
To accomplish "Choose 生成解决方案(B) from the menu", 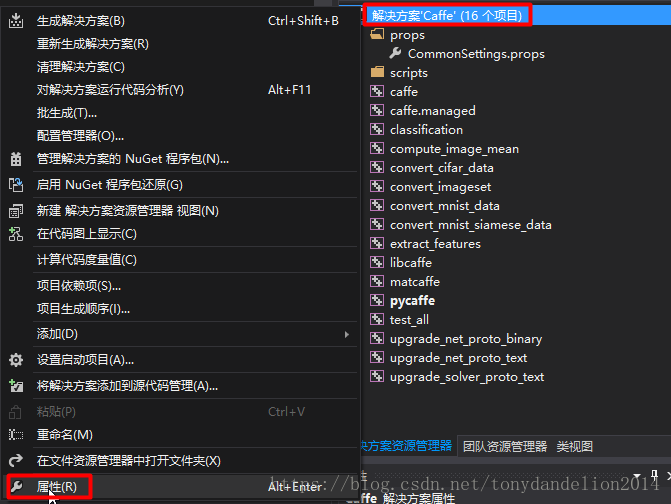I will [x=81, y=21].
